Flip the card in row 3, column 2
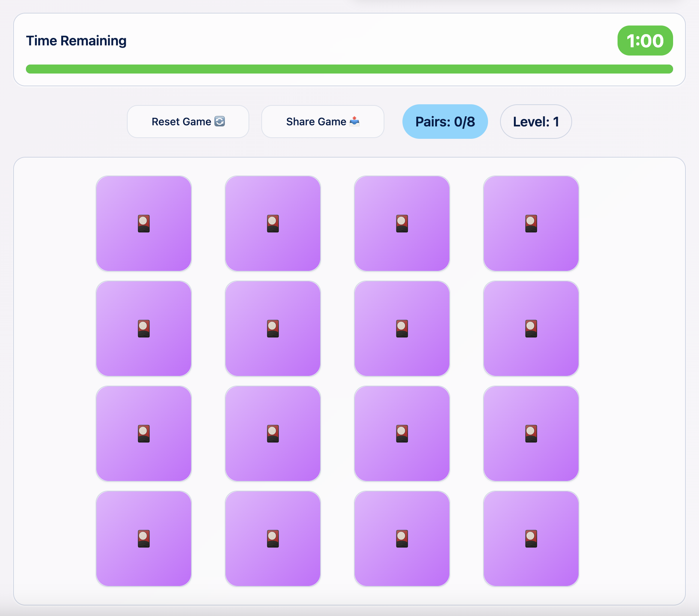Image resolution: width=699 pixels, height=616 pixels. click(x=273, y=434)
